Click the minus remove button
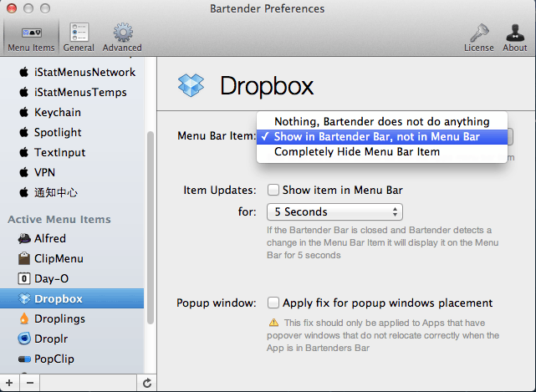 click(30, 383)
